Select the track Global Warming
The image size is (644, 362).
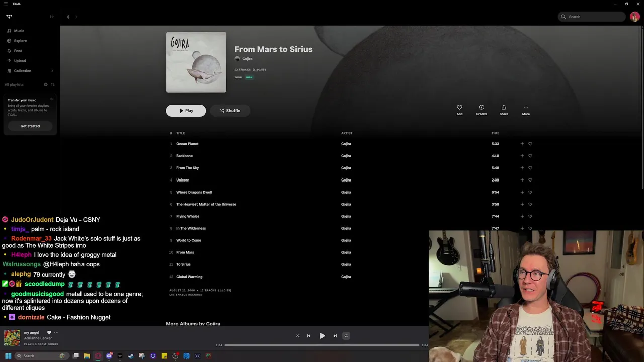189,277
